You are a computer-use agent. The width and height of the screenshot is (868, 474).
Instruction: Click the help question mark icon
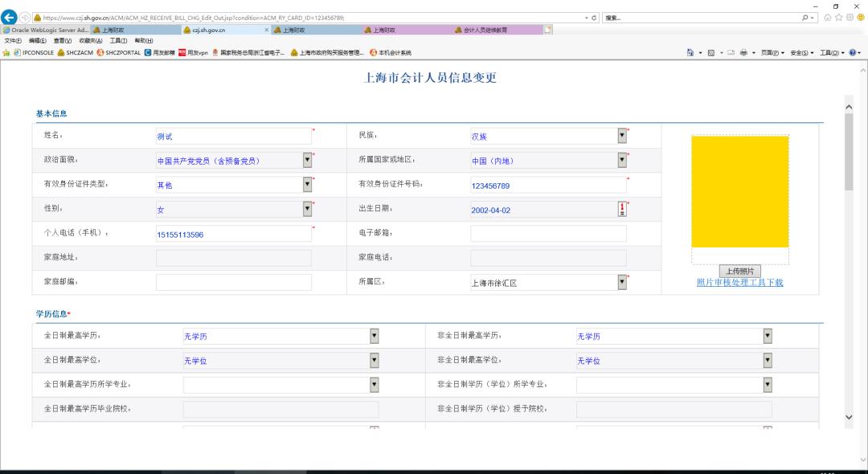pos(853,53)
